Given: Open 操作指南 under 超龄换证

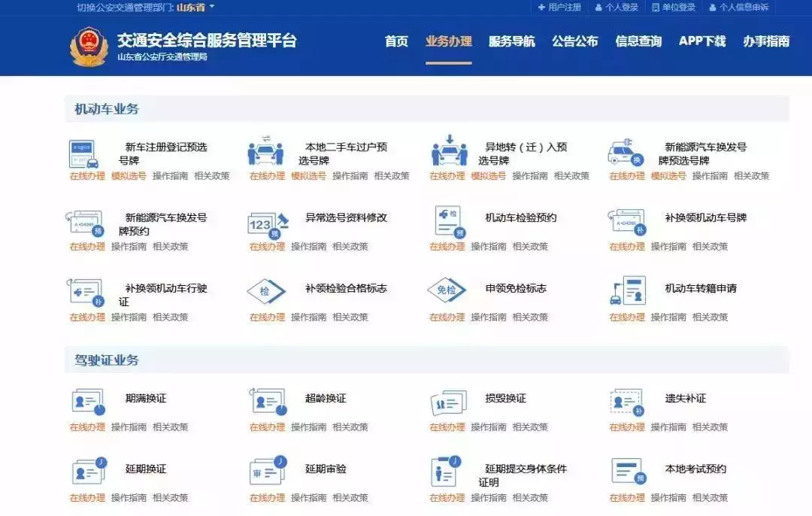Looking at the screenshot, I should [308, 427].
